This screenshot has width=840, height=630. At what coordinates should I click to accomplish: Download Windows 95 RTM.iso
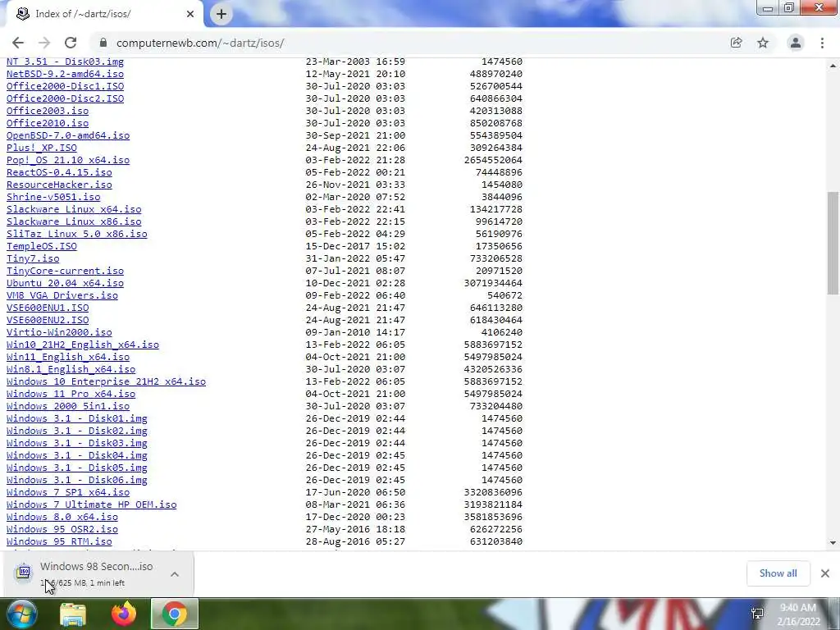pos(59,541)
